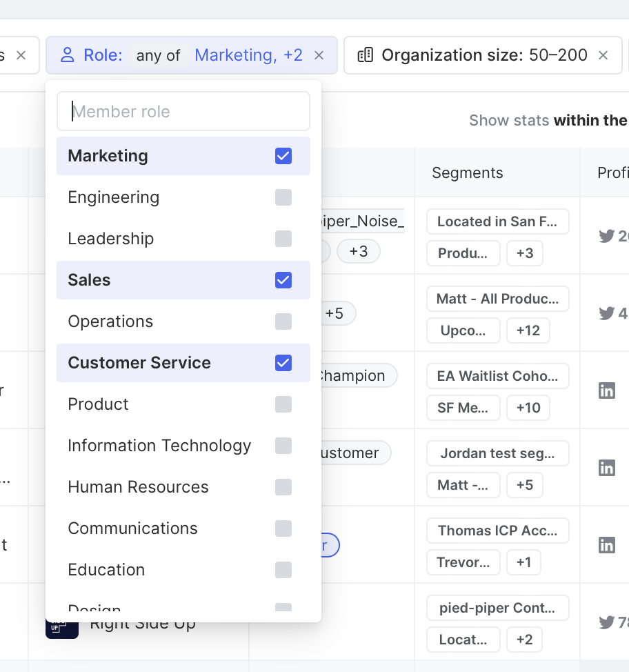Enable the Engineering role checkbox
This screenshot has width=629, height=672.
283,197
